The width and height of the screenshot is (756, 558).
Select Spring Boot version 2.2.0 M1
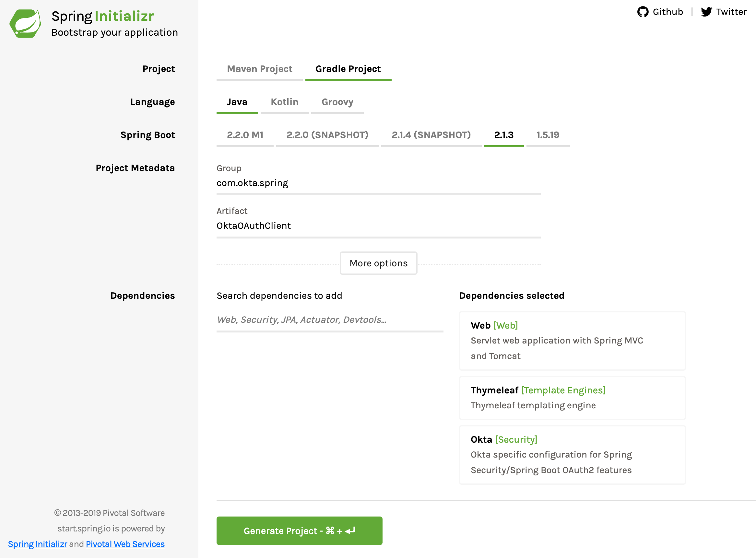coord(245,134)
